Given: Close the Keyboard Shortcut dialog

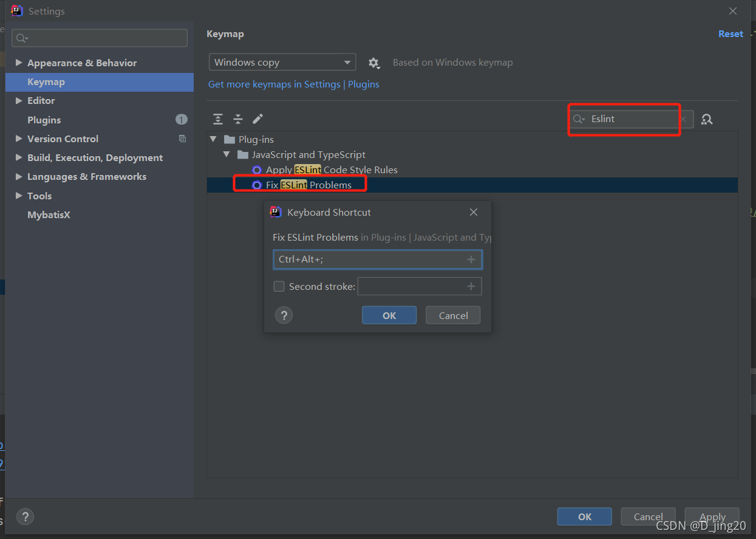Looking at the screenshot, I should [x=474, y=212].
